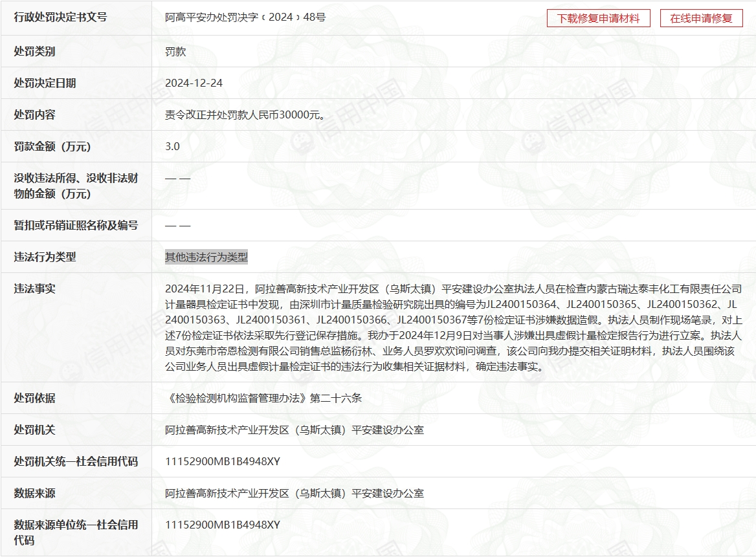Click the 处罚机关统一社会信用代码 label

76,462
